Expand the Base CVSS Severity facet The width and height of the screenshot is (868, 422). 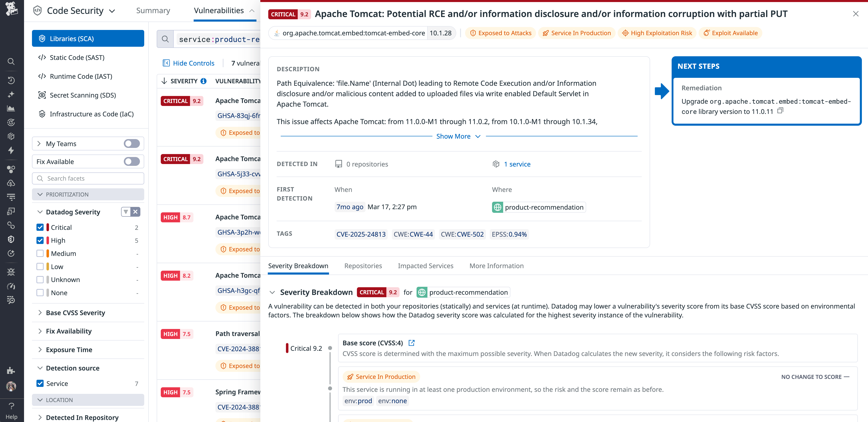(76, 313)
